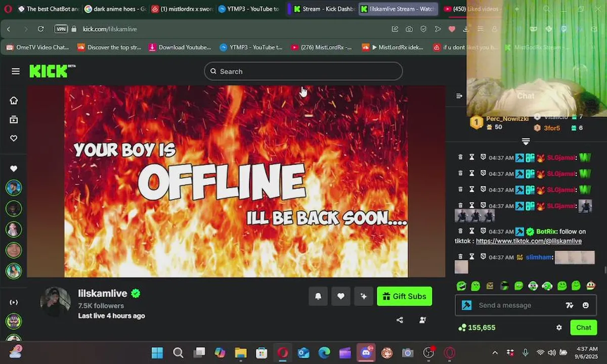Open chat identity hammer icon in message box
The height and width of the screenshot is (364, 607).
[x=466, y=305]
